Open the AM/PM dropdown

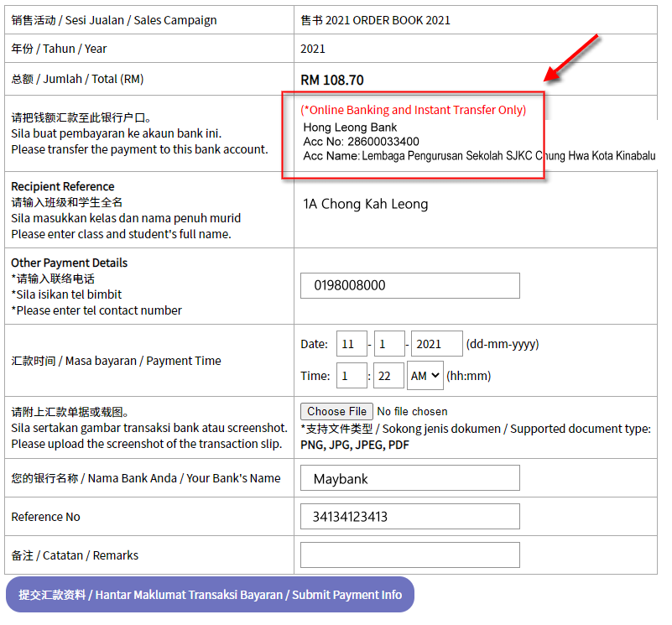[425, 376]
